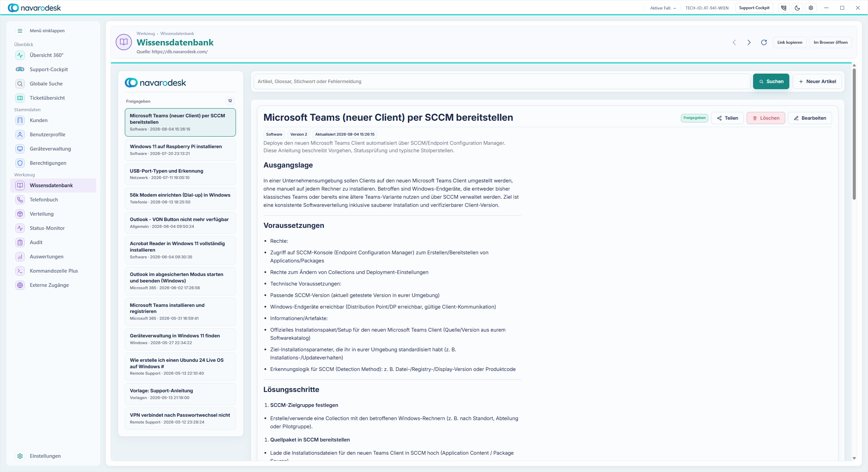Click the Aktiver Fall indicator
Screen dimensions: 868x472
(663, 8)
